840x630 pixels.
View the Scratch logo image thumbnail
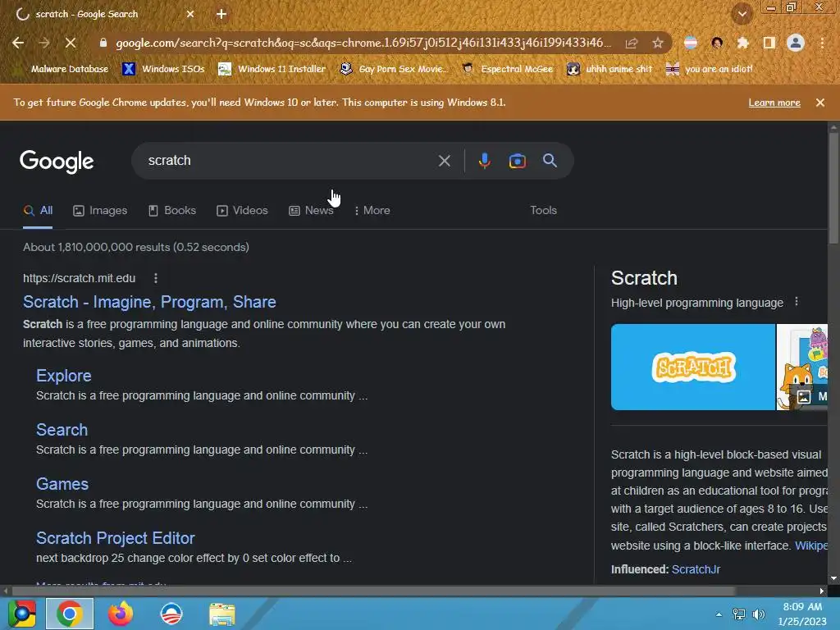(692, 367)
